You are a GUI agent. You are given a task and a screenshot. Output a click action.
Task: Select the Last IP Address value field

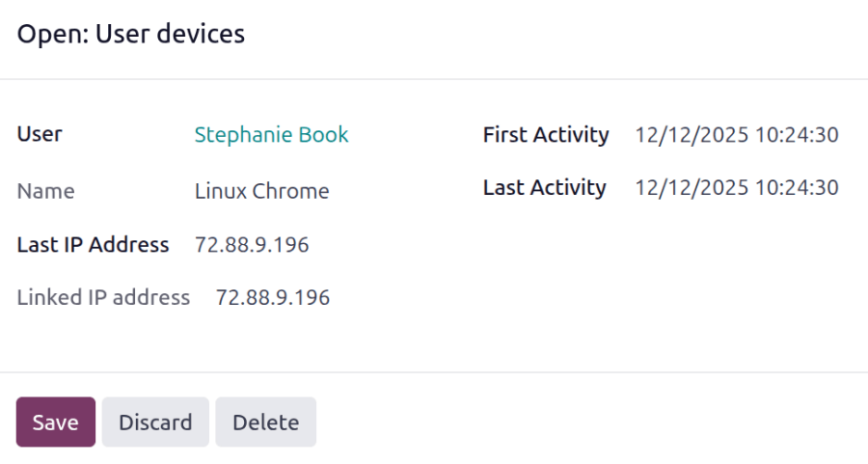pos(252,245)
